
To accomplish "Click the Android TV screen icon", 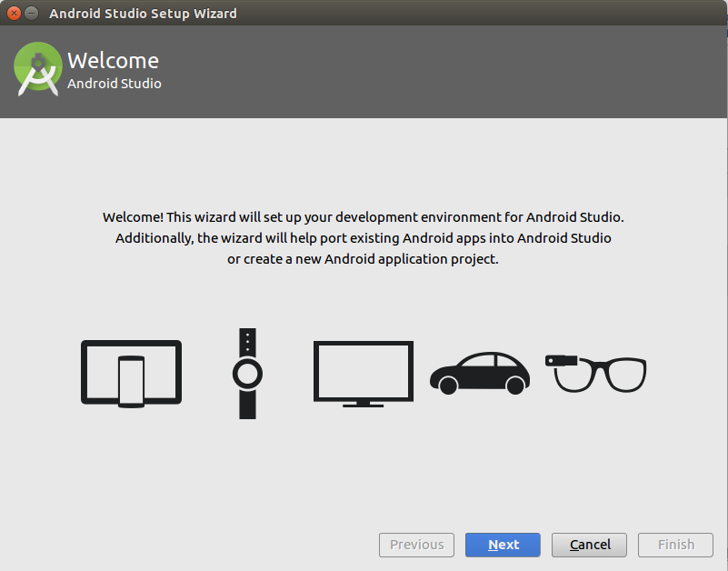I will click(364, 374).
